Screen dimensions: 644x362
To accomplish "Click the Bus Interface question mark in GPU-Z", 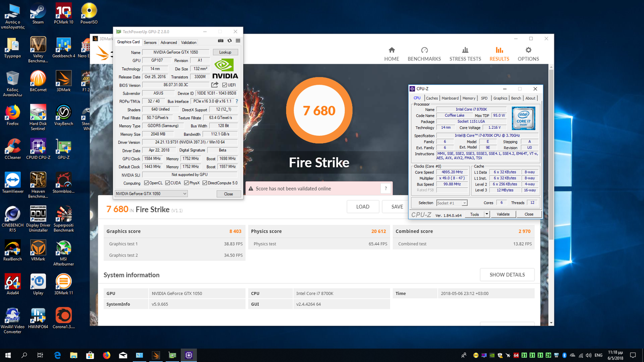I will point(237,102).
